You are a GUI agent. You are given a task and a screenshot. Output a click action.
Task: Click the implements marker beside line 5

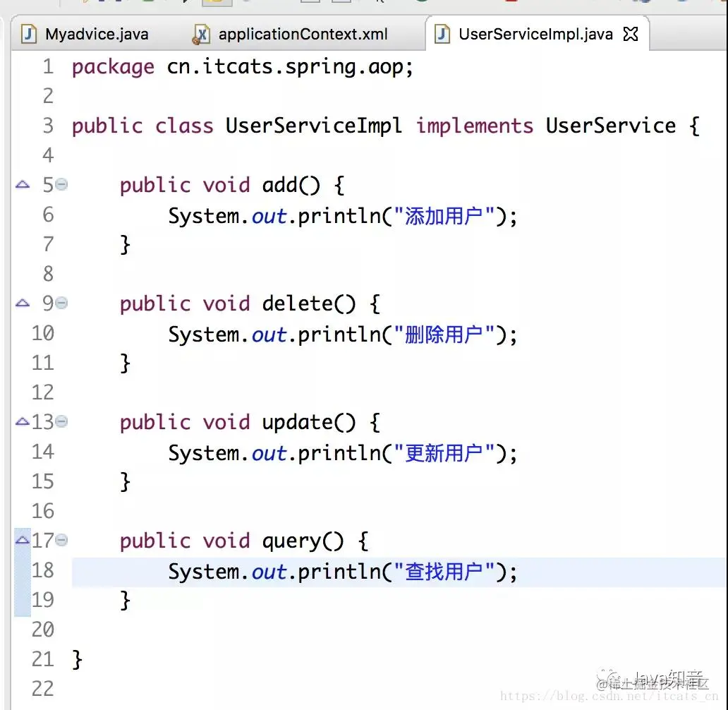[23, 185]
